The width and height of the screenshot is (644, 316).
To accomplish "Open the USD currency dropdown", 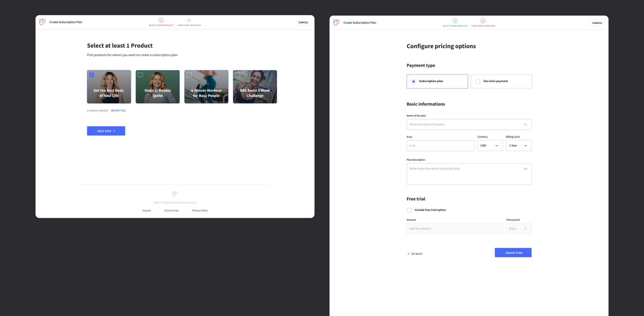I will (x=490, y=146).
